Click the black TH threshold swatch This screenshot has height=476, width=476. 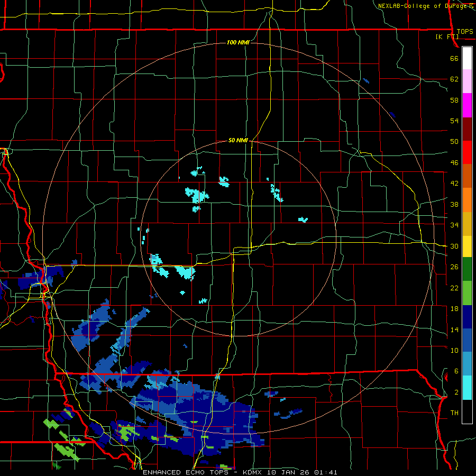[x=467, y=411]
